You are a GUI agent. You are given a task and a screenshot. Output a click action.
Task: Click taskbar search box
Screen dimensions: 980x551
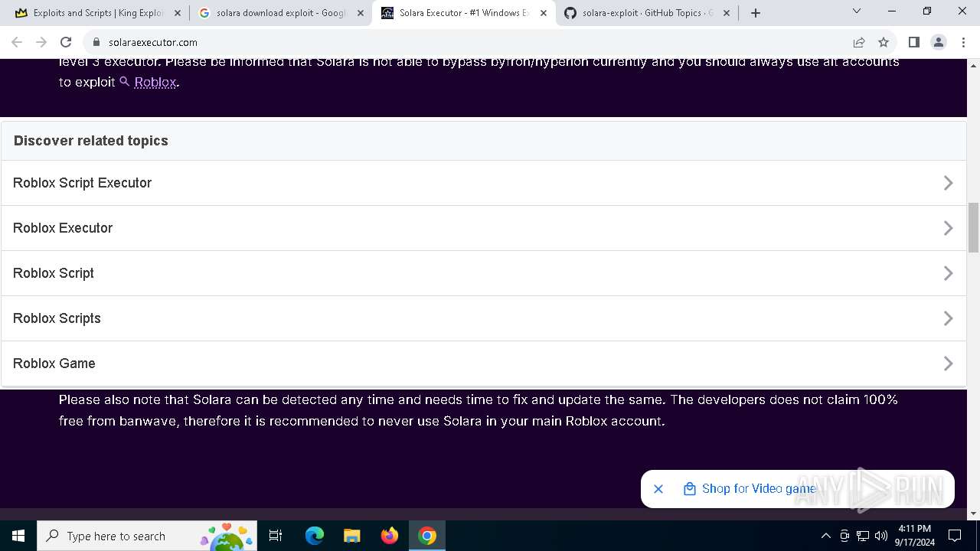[147, 536]
